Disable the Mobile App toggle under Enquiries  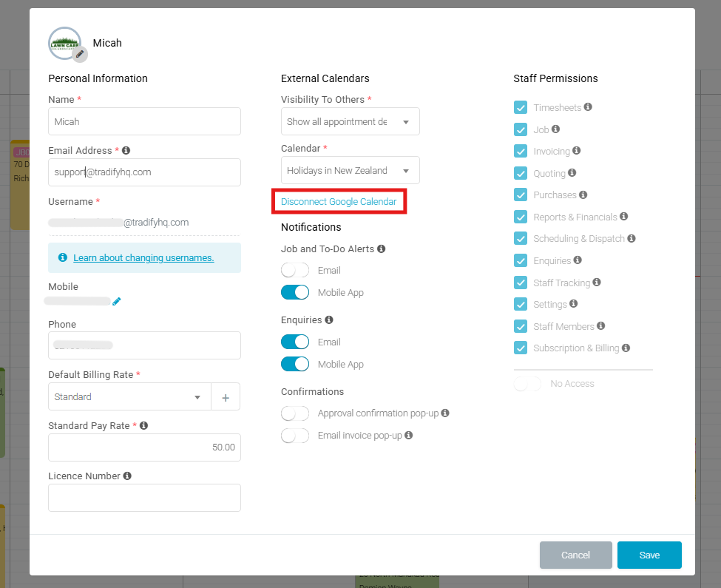[x=295, y=364]
